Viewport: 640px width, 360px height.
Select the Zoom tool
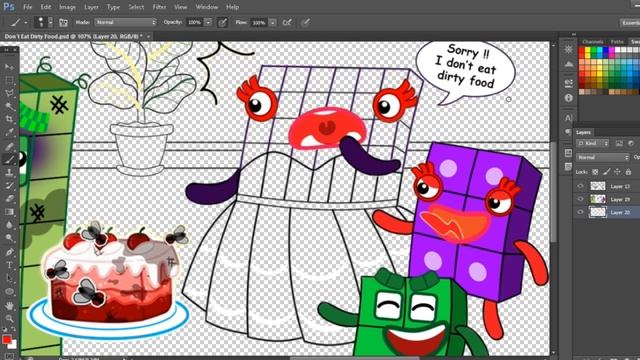[x=9, y=318]
